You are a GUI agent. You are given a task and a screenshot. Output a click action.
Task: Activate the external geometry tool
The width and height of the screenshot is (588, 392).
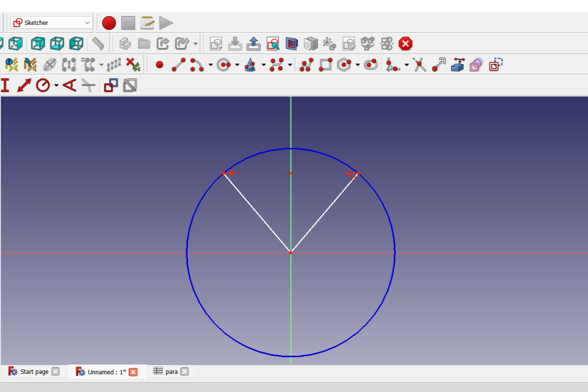[x=458, y=64]
